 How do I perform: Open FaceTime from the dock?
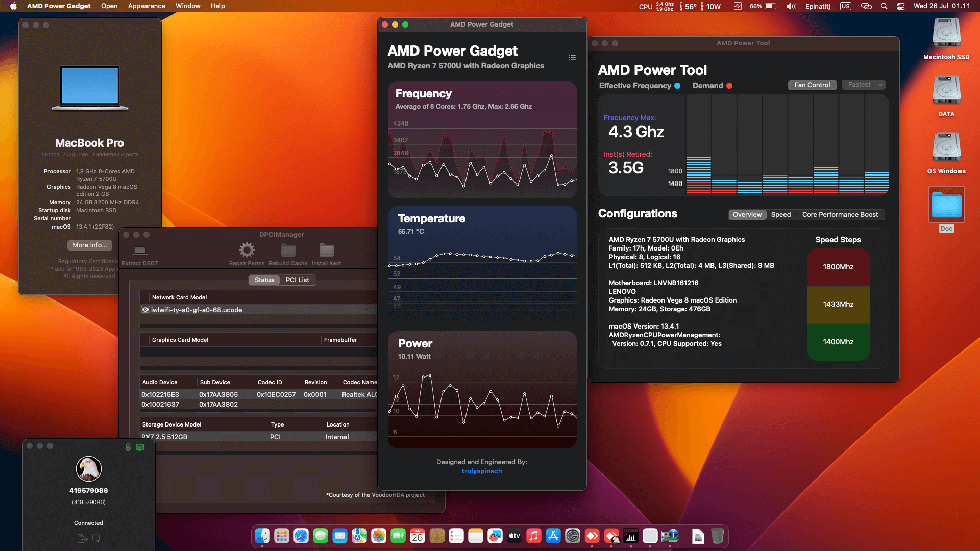(x=398, y=536)
